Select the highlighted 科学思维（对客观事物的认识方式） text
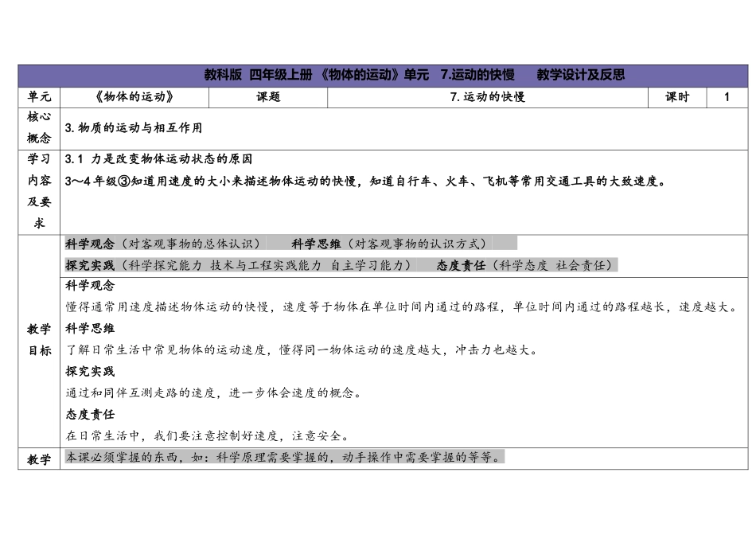Viewport: 756px width, 535px height. pyautogui.click(x=392, y=244)
